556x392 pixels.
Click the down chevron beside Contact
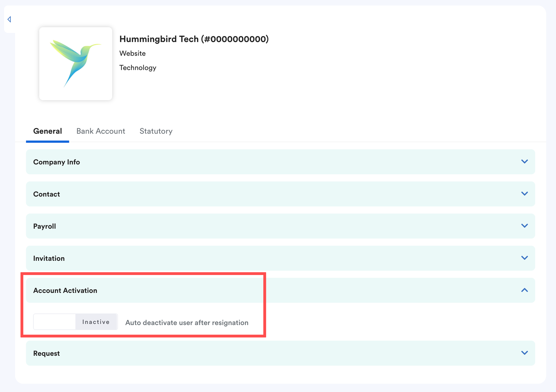(x=524, y=194)
